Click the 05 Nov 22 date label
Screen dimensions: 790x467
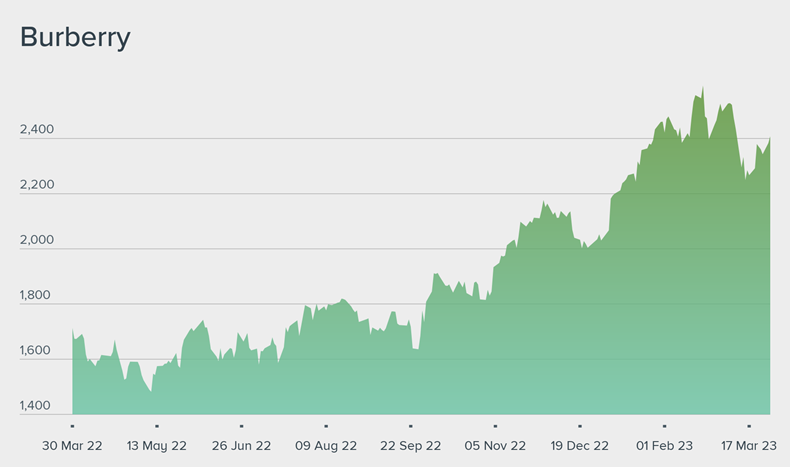point(495,446)
